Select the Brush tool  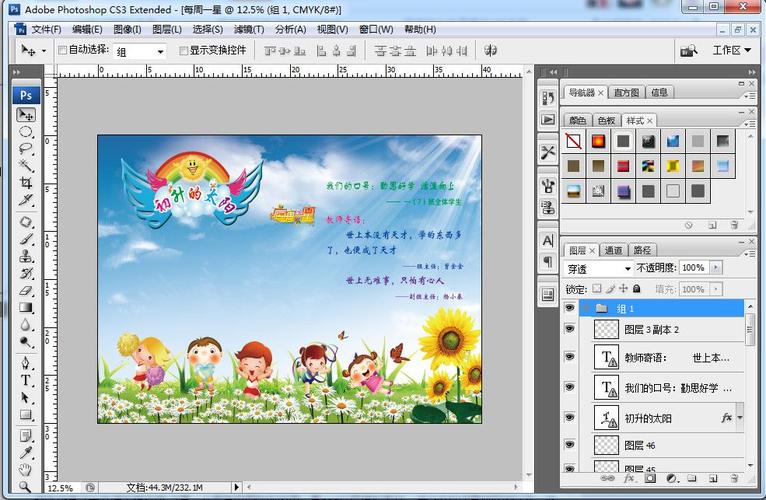pos(26,239)
